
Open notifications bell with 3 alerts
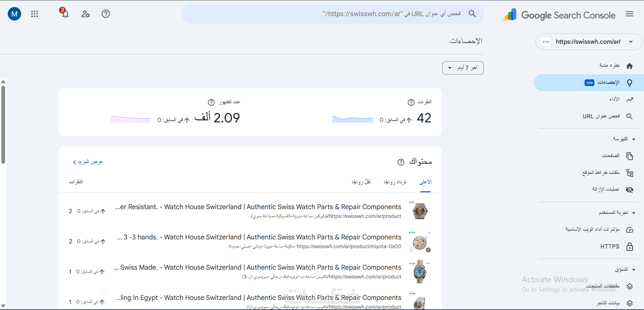64,13
